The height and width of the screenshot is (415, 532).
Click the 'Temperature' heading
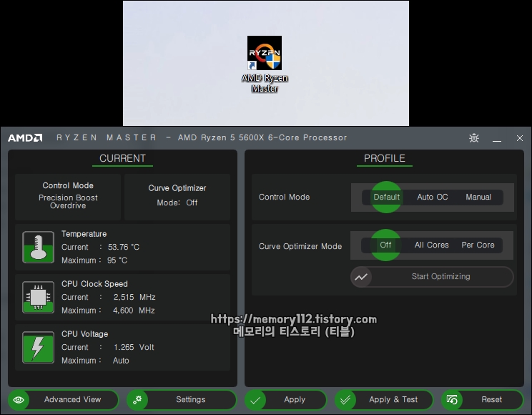[x=84, y=234]
